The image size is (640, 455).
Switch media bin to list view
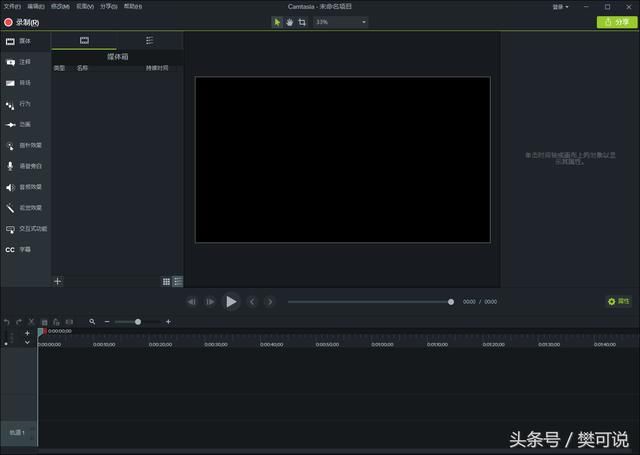pyautogui.click(x=177, y=282)
